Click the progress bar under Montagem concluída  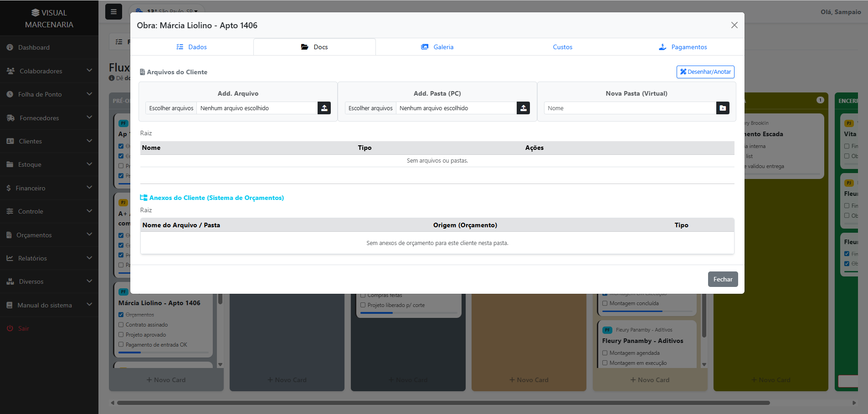pos(647,312)
